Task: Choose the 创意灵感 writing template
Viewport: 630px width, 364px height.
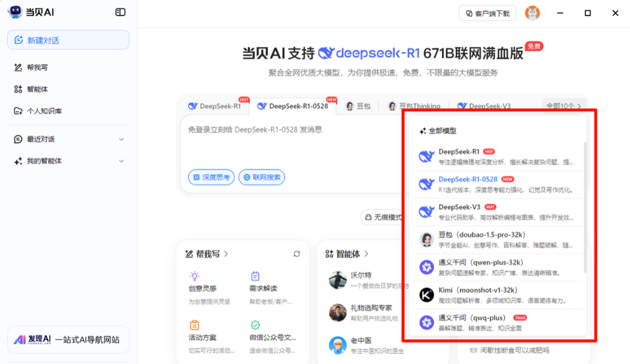Action: tap(210, 289)
